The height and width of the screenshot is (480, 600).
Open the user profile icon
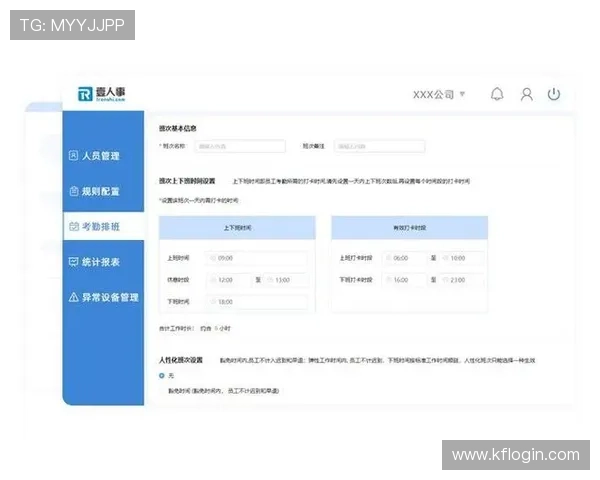[527, 94]
